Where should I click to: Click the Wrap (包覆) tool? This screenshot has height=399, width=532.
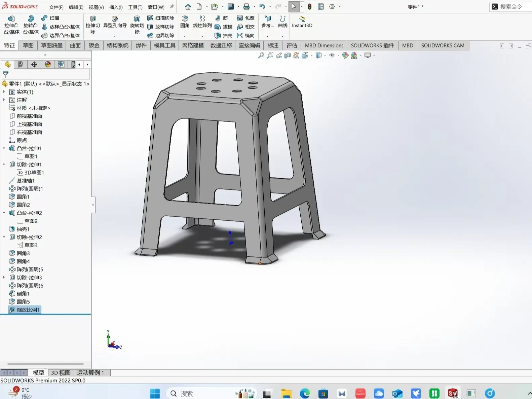click(245, 18)
